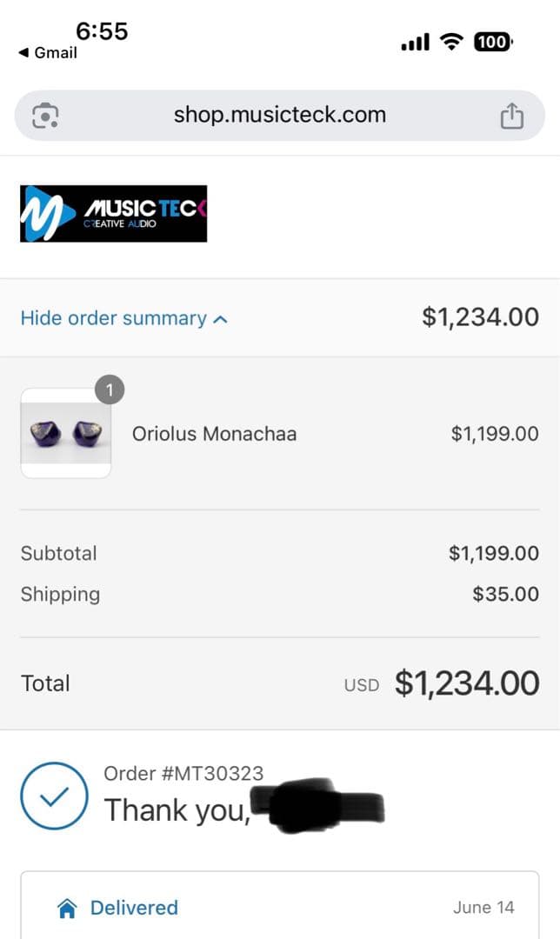The width and height of the screenshot is (560, 939).
Task: Collapse the order summary chevron
Action: click(x=221, y=319)
